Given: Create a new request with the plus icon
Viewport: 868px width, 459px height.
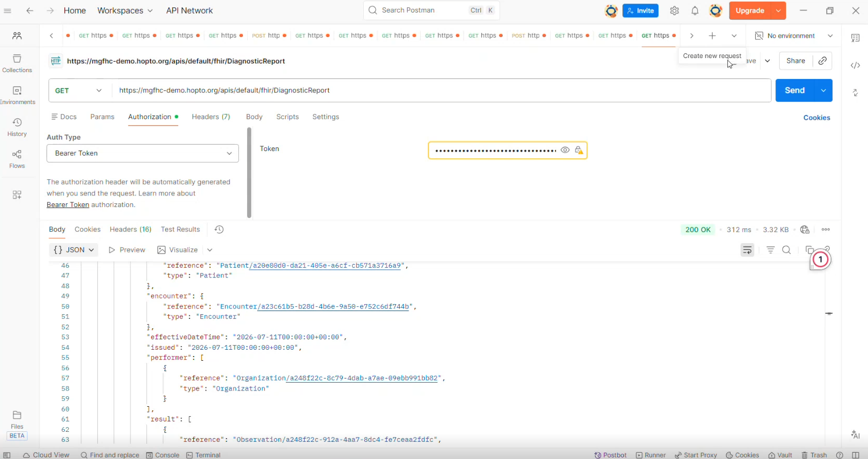Looking at the screenshot, I should coord(712,36).
